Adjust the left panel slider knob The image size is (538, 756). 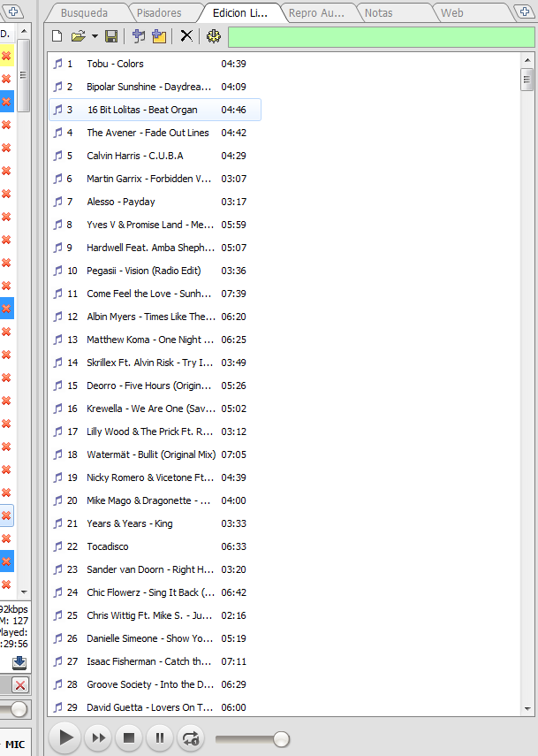19,709
